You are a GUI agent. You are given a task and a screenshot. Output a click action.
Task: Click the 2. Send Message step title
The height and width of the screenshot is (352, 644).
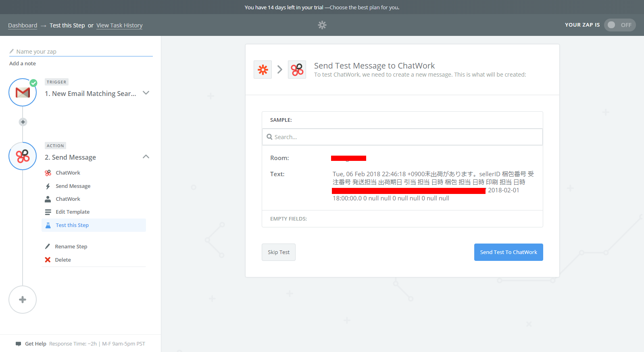pos(70,157)
